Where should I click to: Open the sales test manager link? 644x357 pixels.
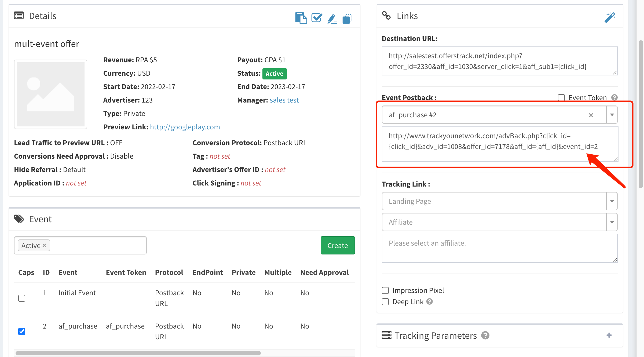click(284, 100)
